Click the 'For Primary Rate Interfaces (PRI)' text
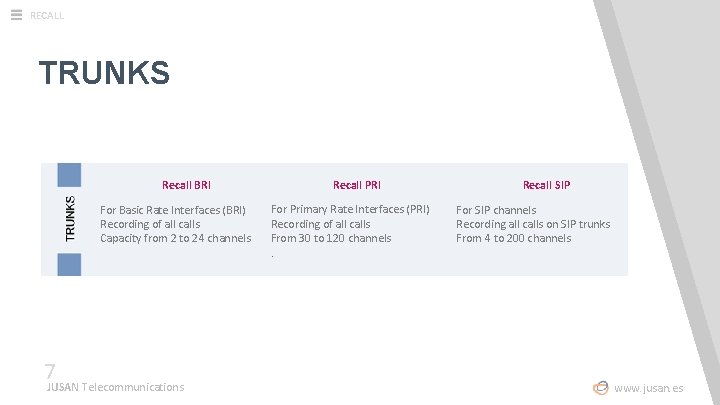 (x=350, y=210)
